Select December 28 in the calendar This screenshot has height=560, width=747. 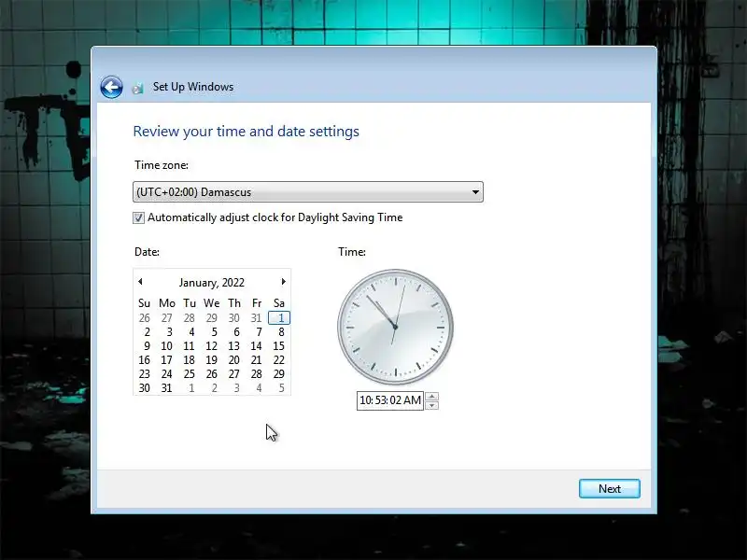tap(190, 318)
